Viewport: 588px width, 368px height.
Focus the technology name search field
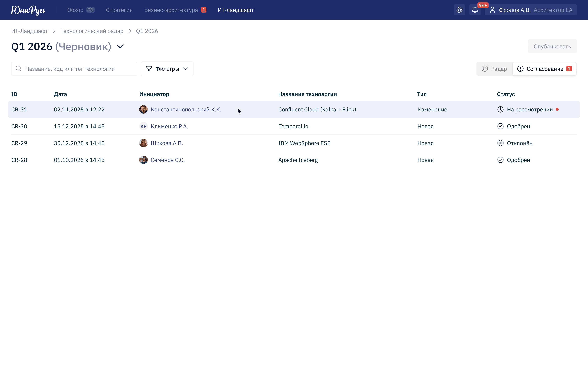pyautogui.click(x=74, y=69)
